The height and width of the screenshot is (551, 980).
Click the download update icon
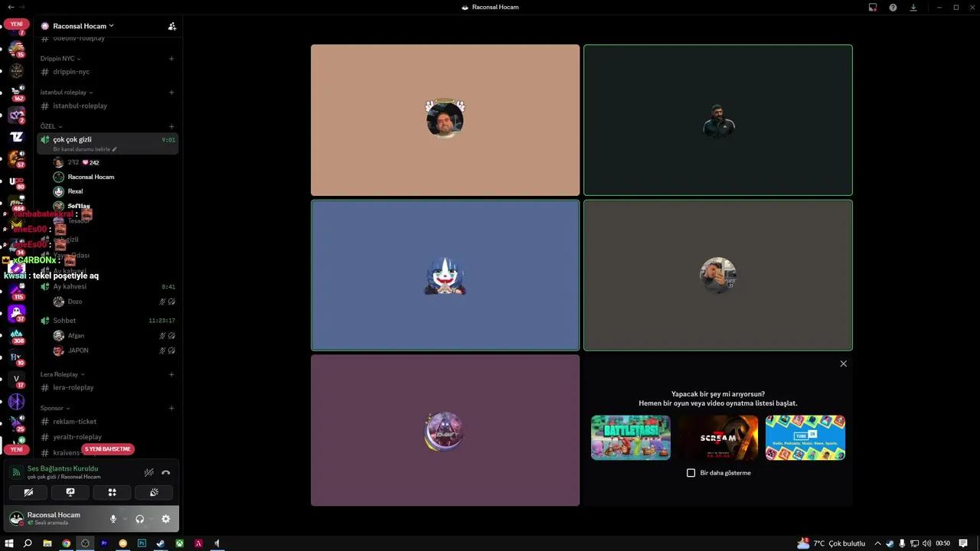[913, 8]
